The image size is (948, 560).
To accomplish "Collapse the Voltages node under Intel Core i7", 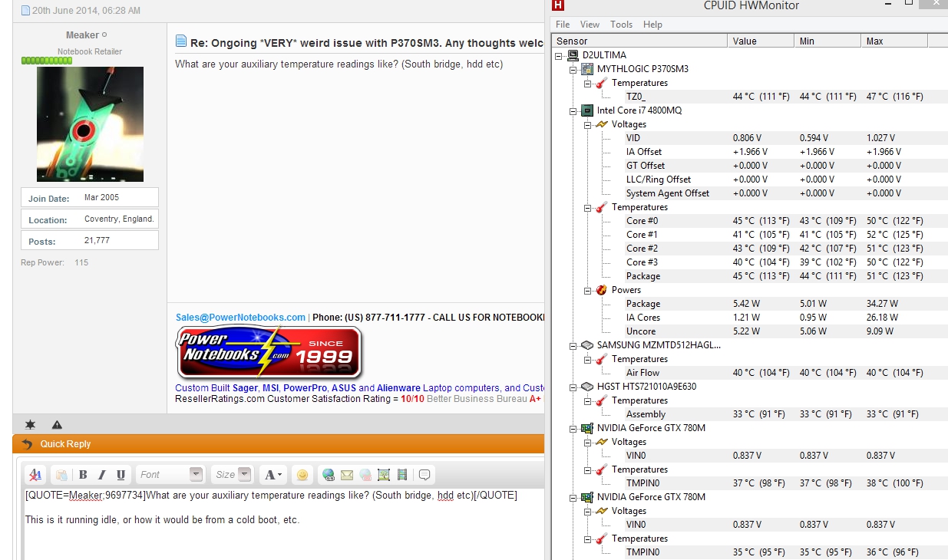I will click(x=588, y=124).
